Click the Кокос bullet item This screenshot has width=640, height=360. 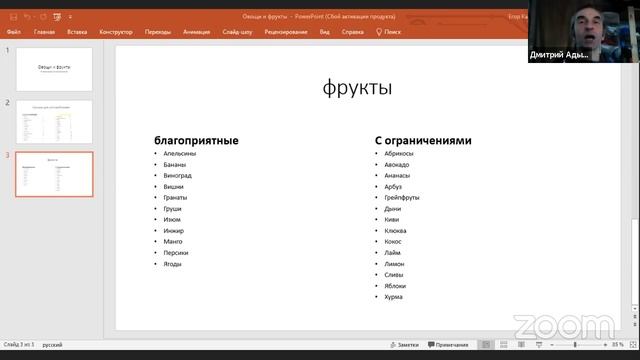(x=393, y=242)
